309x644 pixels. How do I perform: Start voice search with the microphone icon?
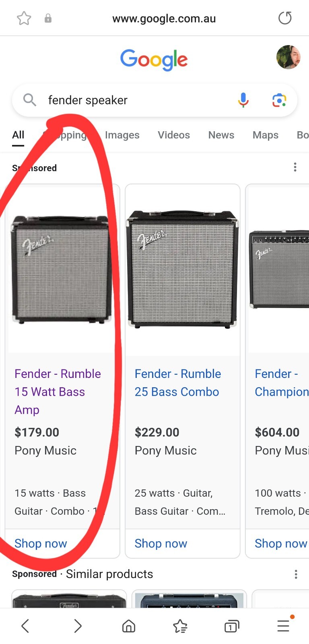[x=243, y=100]
